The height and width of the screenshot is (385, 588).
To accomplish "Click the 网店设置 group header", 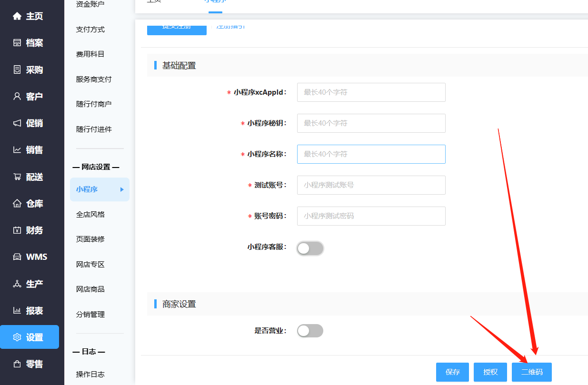I will coord(96,167).
